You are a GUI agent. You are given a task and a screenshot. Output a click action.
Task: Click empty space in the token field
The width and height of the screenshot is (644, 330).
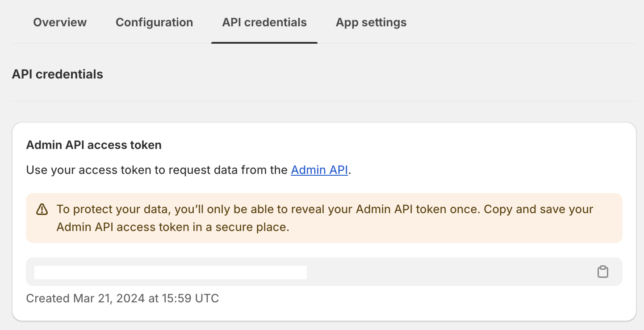point(447,272)
